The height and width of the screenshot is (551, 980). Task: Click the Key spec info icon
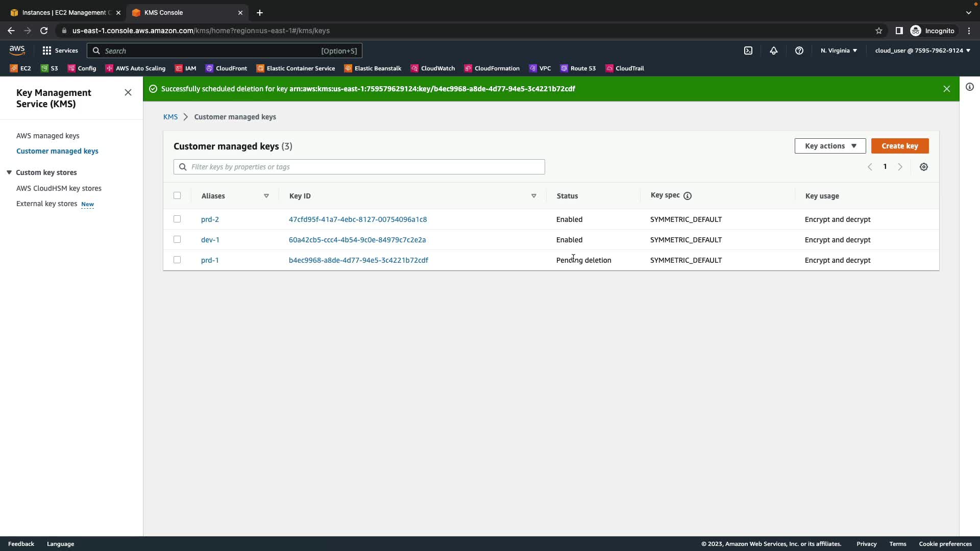point(688,196)
